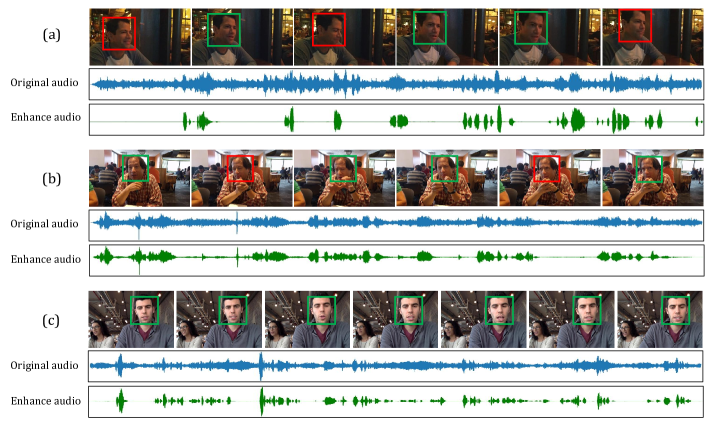Viewport: 709px width, 426px height.
Task: Select the fifth video frame in row (b)
Action: click(550, 178)
